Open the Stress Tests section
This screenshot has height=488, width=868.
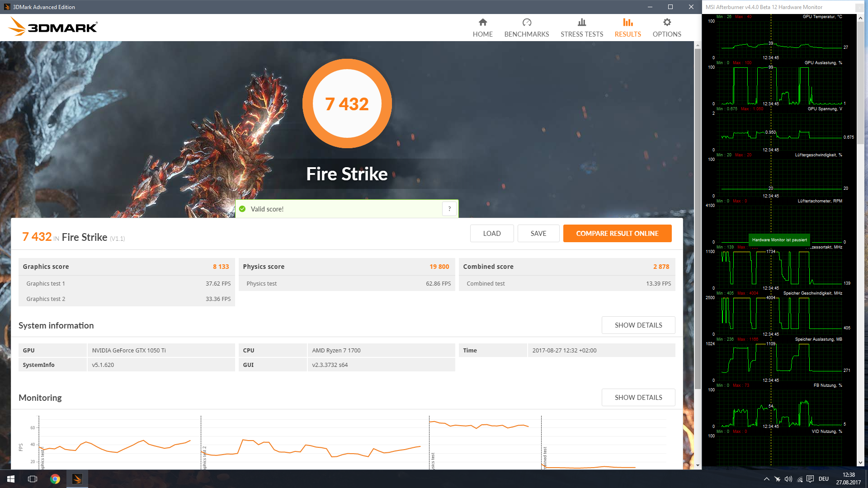581,28
